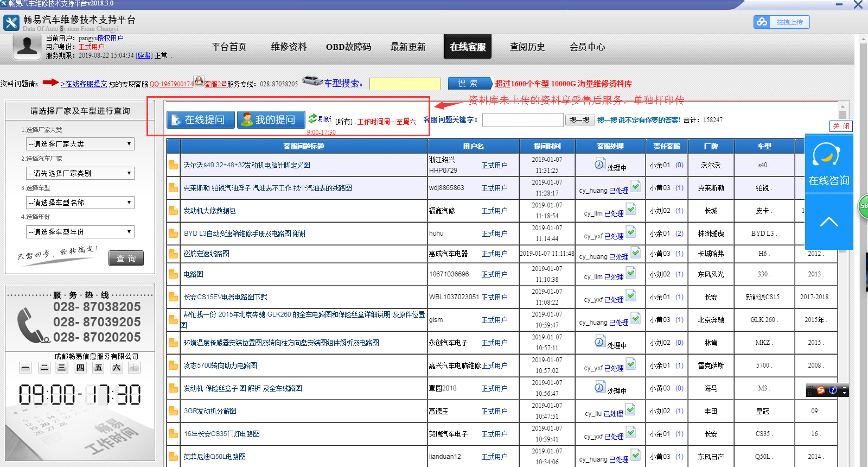The image size is (868, 467).
Task: Open question 发动机大修数据包
Action: [x=209, y=211]
